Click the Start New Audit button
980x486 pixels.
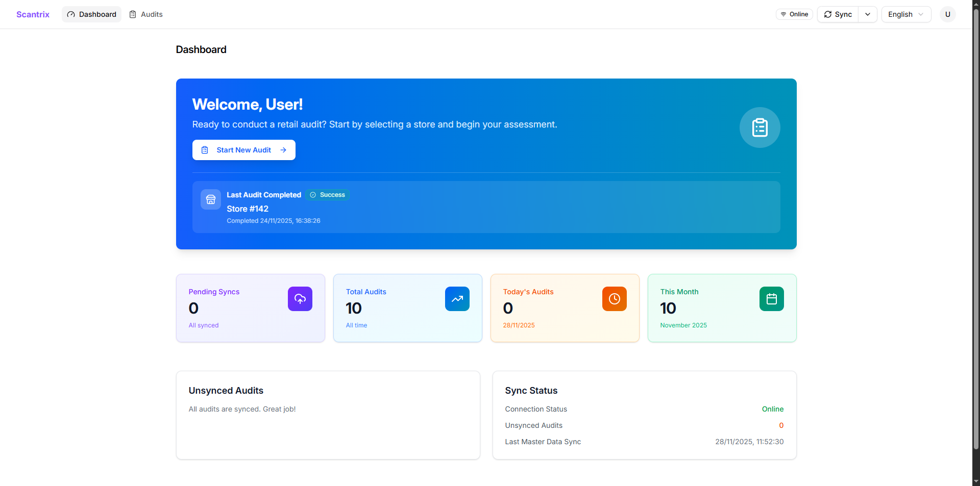[x=243, y=149]
